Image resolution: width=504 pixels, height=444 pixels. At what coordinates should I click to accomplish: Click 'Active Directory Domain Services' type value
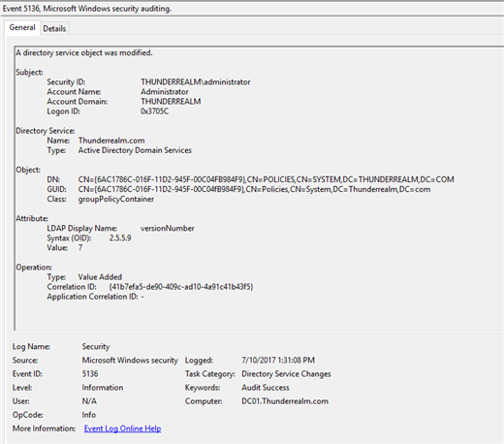(x=135, y=150)
